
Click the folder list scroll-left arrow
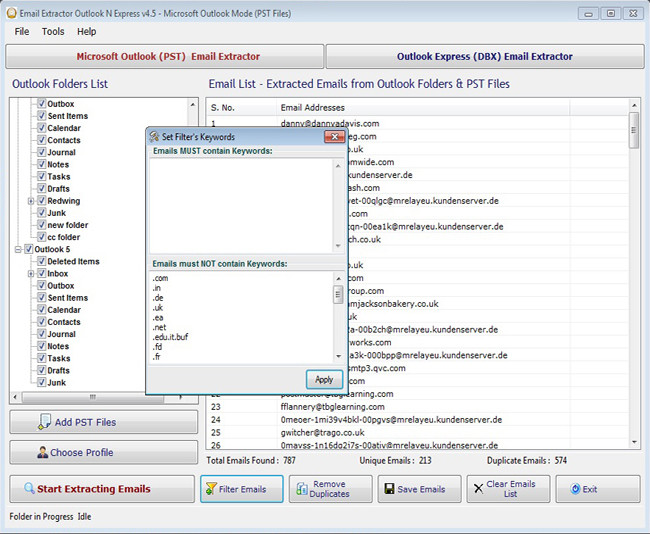(x=15, y=397)
